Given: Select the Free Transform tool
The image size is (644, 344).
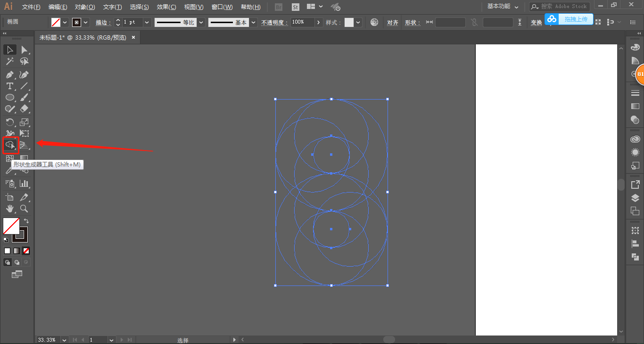Looking at the screenshot, I should [25, 134].
